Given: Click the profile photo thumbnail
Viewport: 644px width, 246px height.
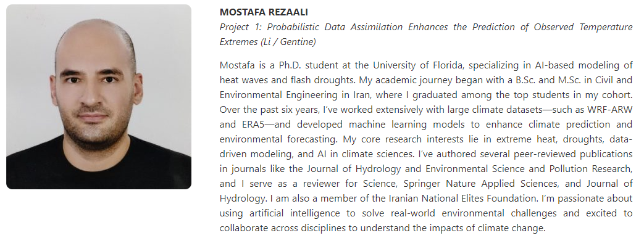Looking at the screenshot, I should 99,97.
